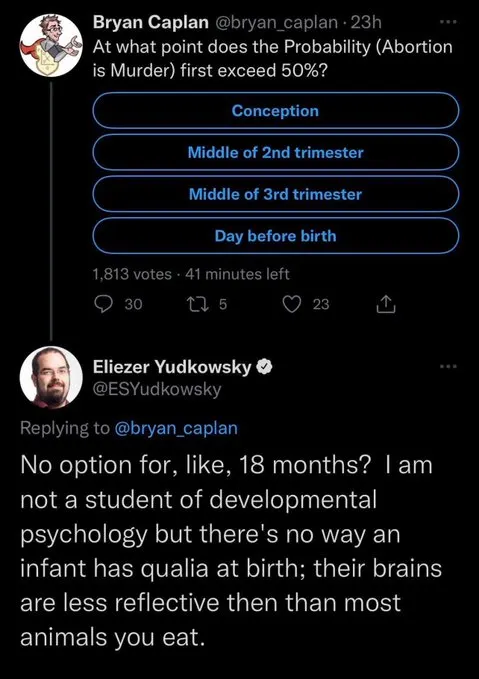Image resolution: width=479 pixels, height=679 pixels.
Task: Open the share icon on poll tweet
Action: point(385,304)
